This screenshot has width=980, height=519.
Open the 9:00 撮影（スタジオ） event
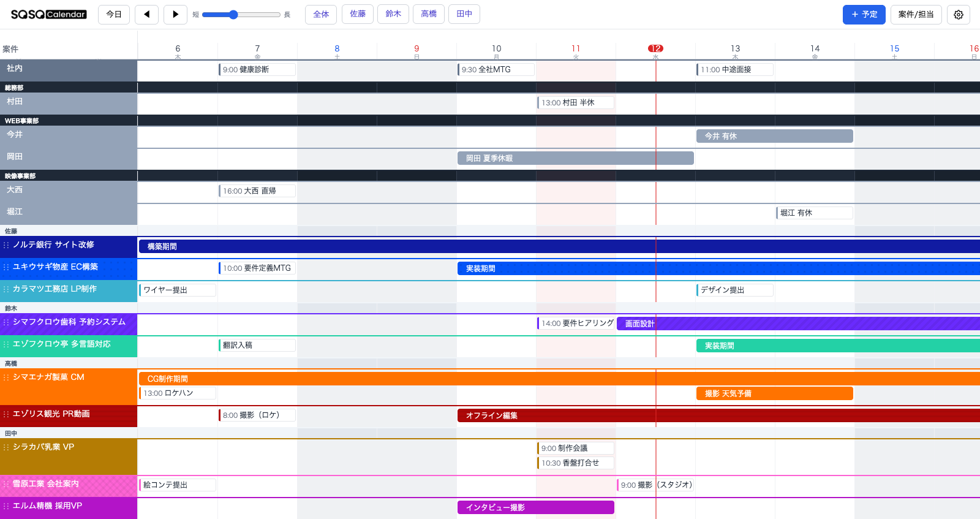click(x=655, y=485)
